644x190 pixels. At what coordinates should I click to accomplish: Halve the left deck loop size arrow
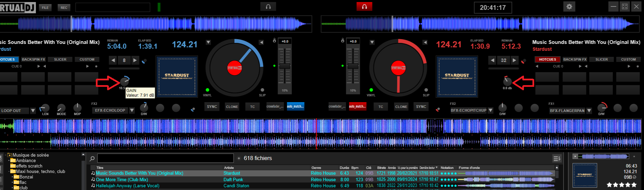click(113, 60)
